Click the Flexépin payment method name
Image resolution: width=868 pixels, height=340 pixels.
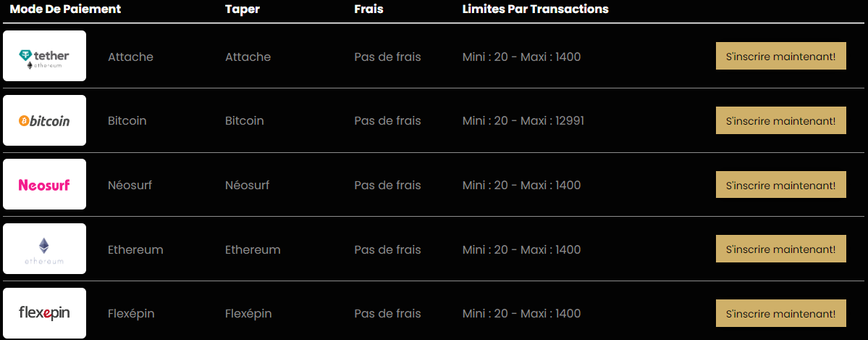pos(131,314)
